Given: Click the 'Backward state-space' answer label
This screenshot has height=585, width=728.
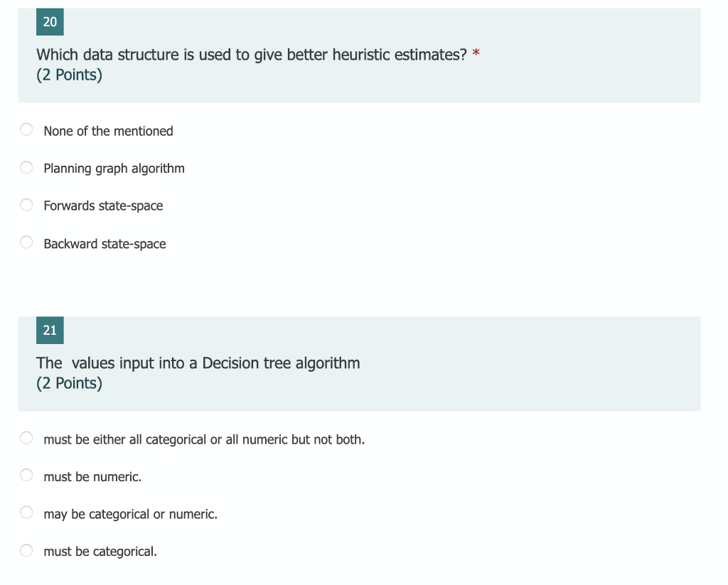Looking at the screenshot, I should (x=105, y=244).
